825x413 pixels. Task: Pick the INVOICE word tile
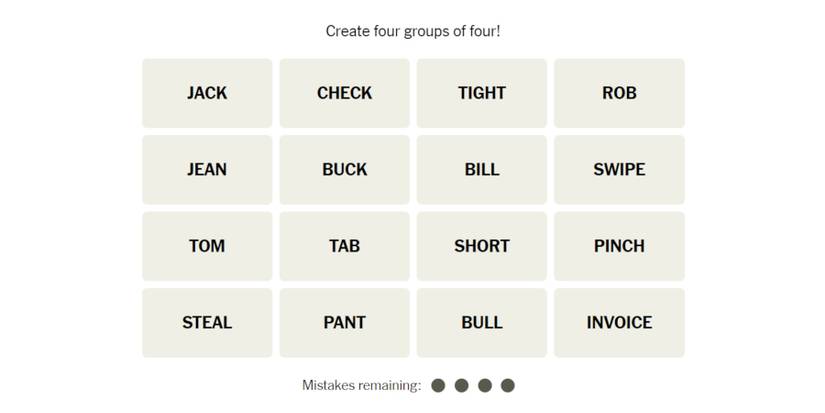pyautogui.click(x=619, y=322)
